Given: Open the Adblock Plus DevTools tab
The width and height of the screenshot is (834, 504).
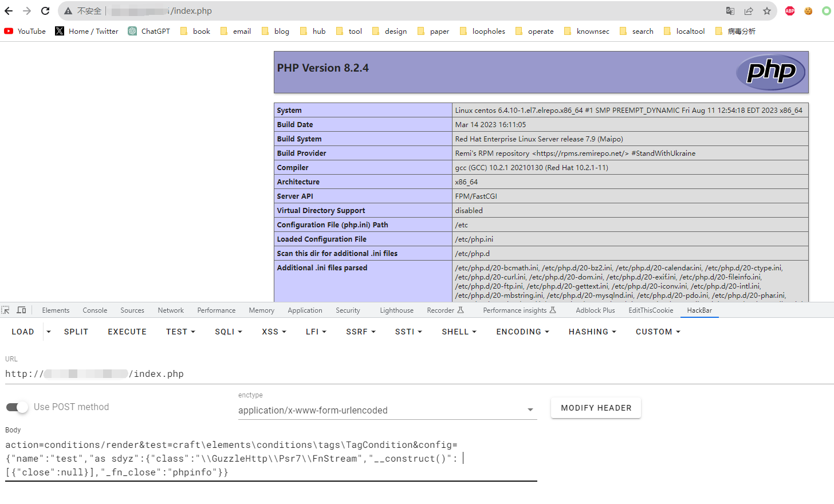Looking at the screenshot, I should point(596,310).
